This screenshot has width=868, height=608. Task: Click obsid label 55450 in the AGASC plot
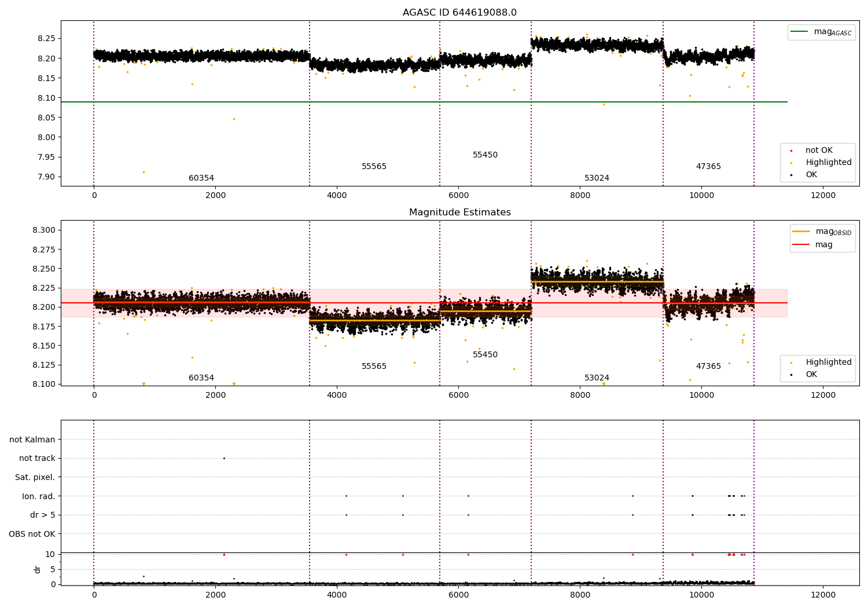pos(485,155)
